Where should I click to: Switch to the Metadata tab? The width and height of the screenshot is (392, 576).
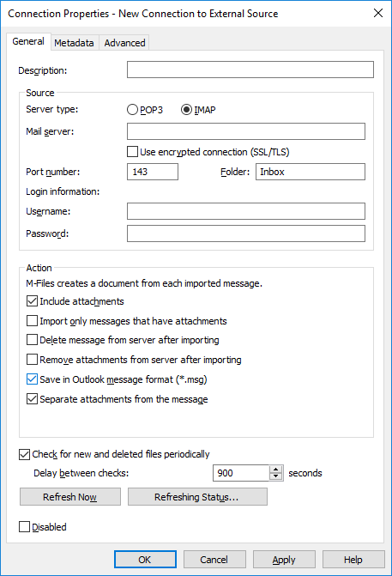(x=74, y=43)
